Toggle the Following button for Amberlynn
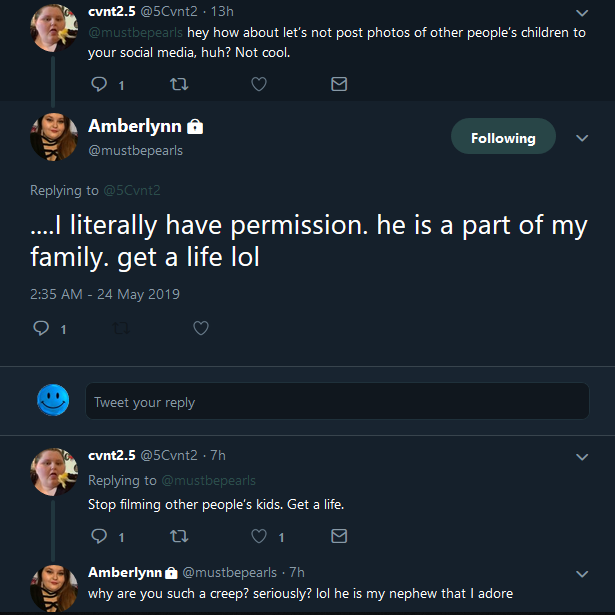 pyautogui.click(x=503, y=136)
